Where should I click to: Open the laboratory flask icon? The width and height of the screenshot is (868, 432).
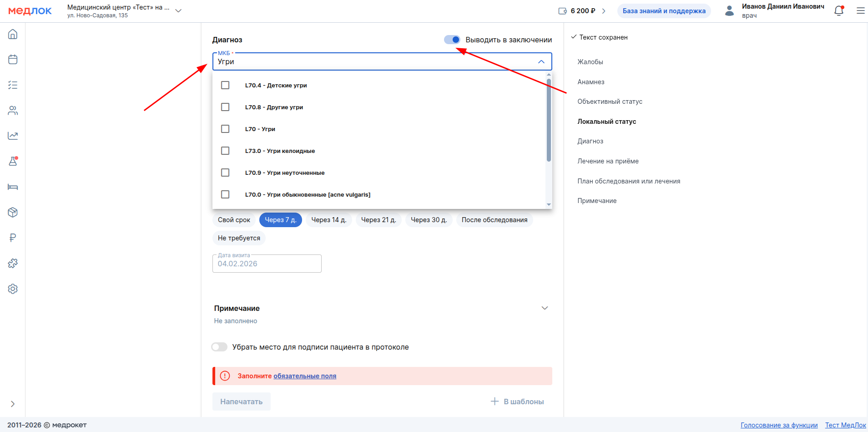pyautogui.click(x=13, y=161)
